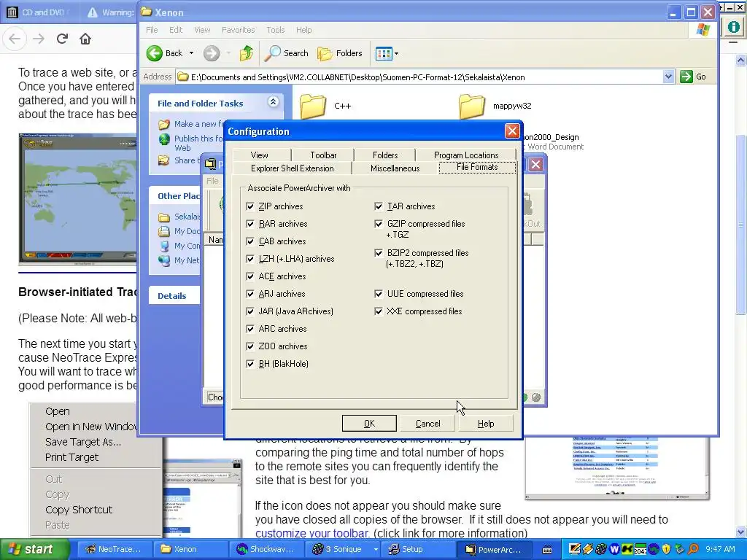
Task: Click the Back arrow icon in Xenon window
Action: coord(155,53)
